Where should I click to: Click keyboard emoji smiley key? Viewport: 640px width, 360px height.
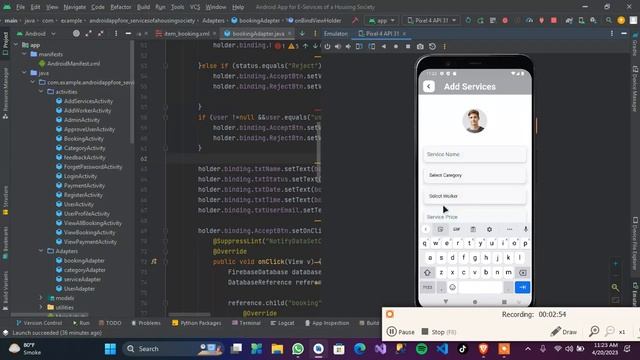click(x=452, y=287)
